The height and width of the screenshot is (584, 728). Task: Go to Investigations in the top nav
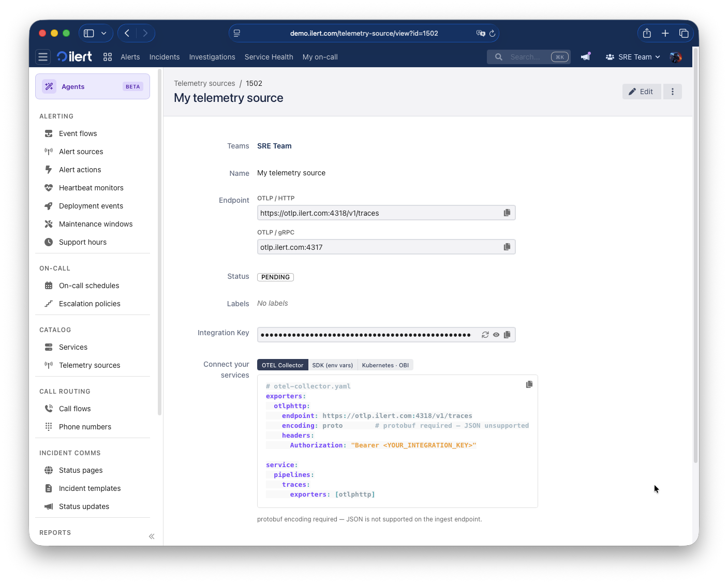(x=212, y=57)
